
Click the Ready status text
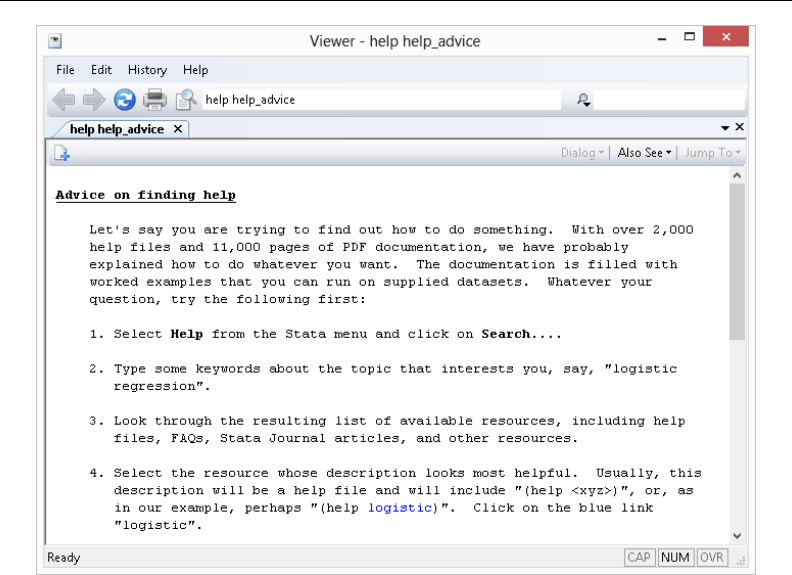click(64, 557)
